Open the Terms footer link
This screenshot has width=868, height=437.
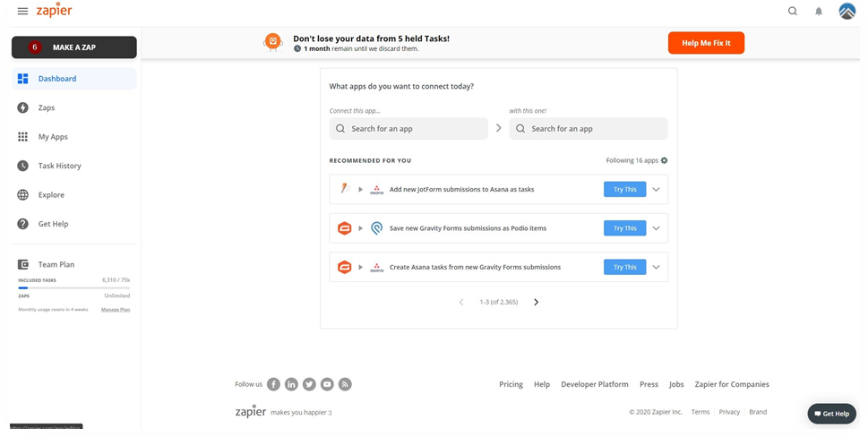[x=700, y=412]
